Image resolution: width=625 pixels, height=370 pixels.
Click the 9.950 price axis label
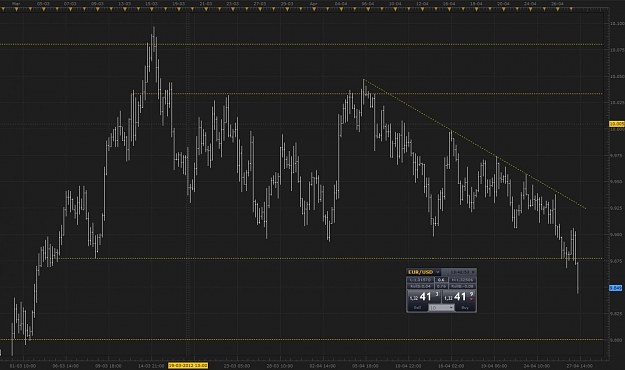tap(616, 181)
